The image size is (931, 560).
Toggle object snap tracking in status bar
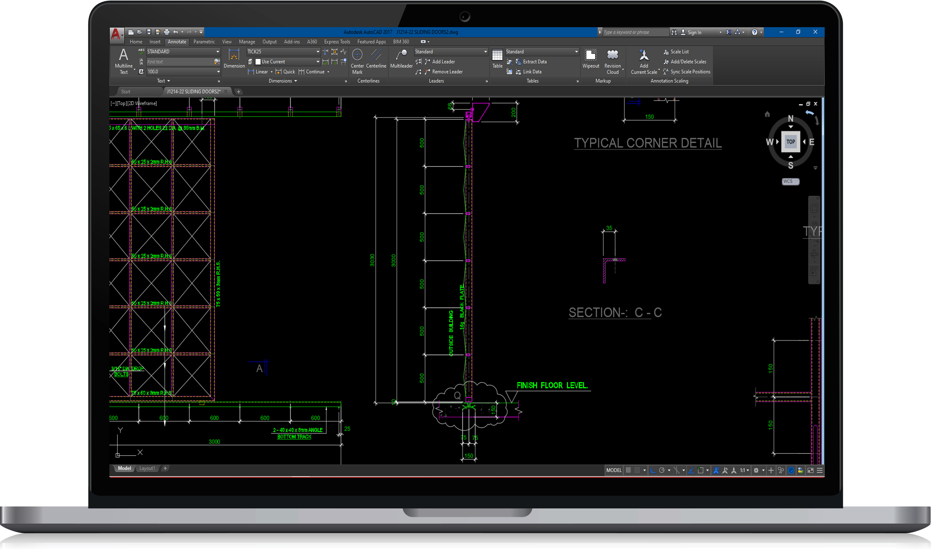click(691, 470)
